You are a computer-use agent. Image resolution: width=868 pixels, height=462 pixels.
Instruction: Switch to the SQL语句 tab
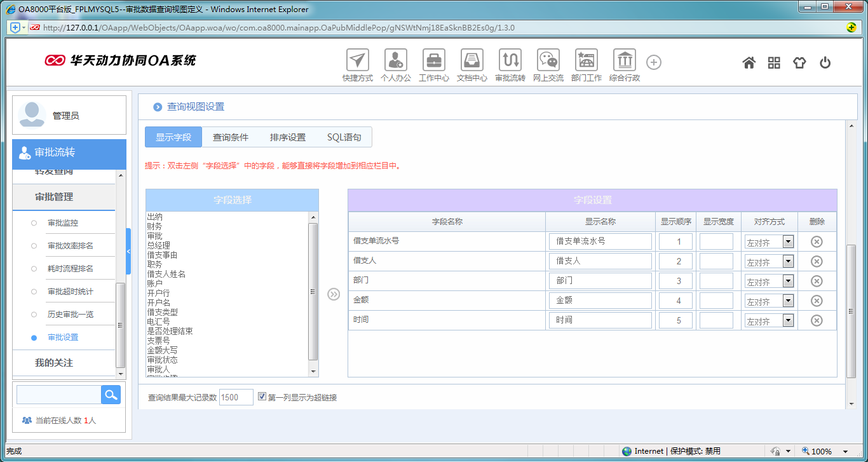[x=342, y=137]
